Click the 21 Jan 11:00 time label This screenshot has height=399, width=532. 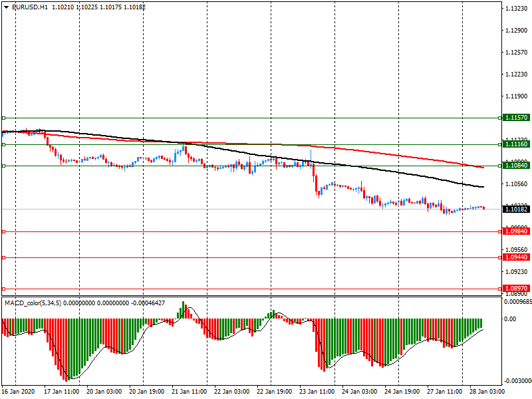[189, 392]
